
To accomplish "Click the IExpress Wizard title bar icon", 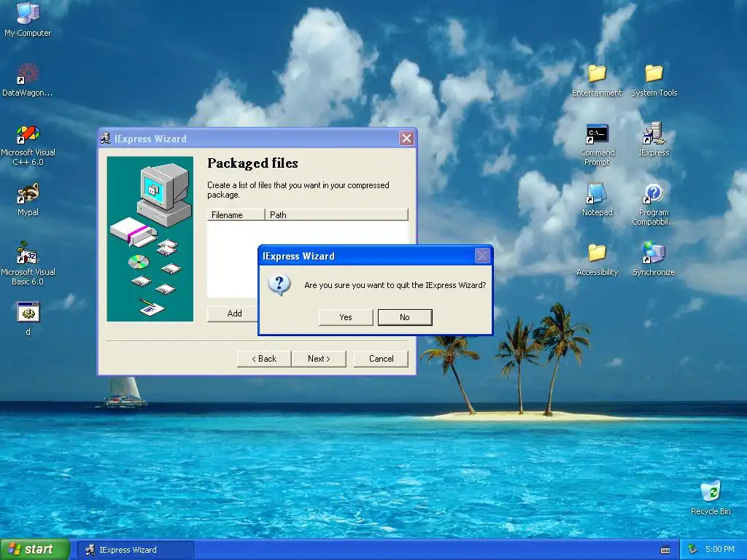I will coord(105,139).
